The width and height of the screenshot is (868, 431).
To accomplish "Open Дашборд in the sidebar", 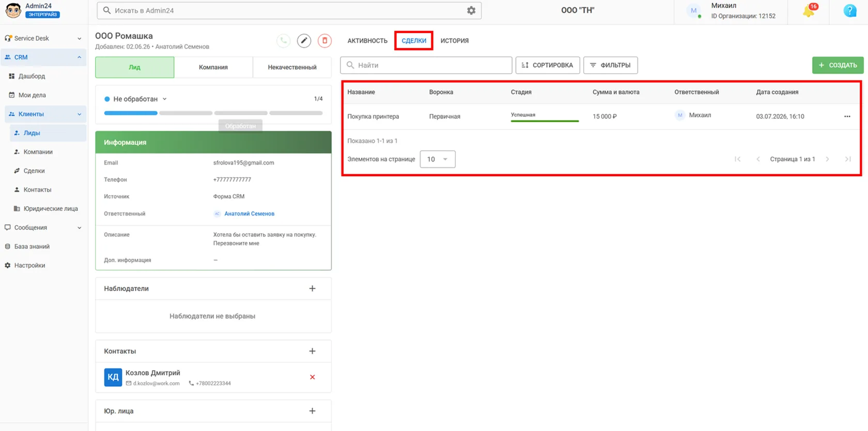I will (x=32, y=76).
